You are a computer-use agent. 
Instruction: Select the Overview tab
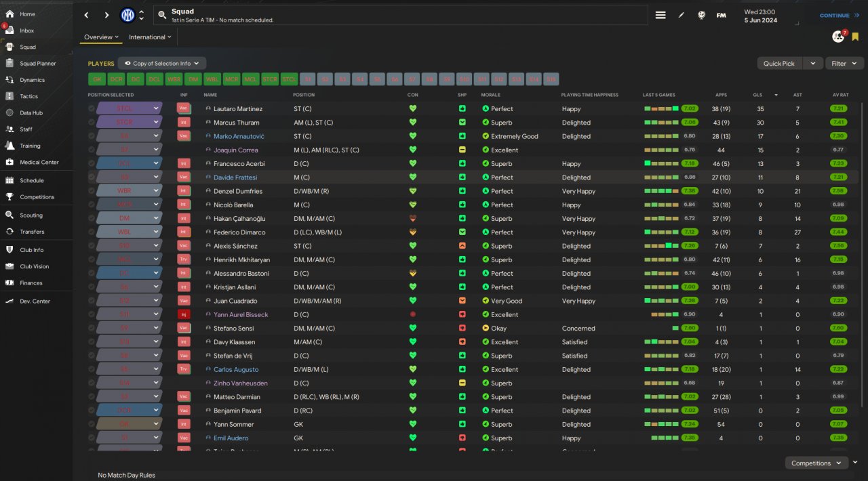(101, 37)
